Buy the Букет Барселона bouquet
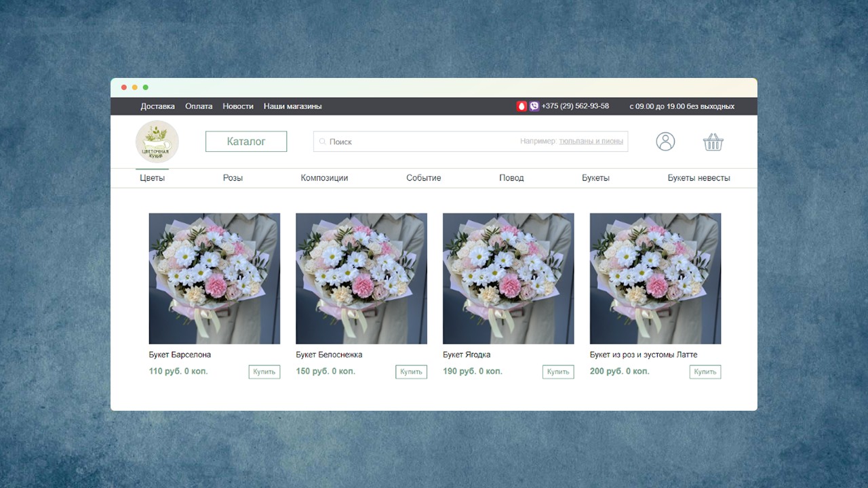 pos(264,371)
